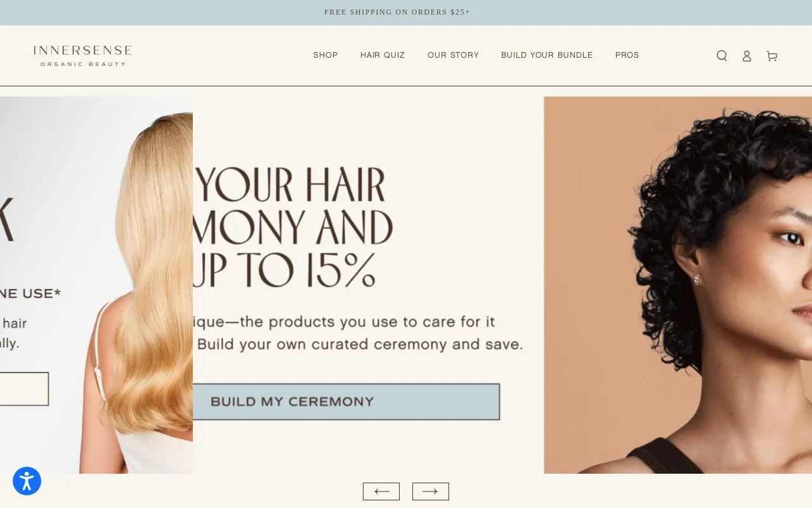
Task: Select BUILD YOUR BUNDLE in navigation
Action: pyautogui.click(x=547, y=55)
